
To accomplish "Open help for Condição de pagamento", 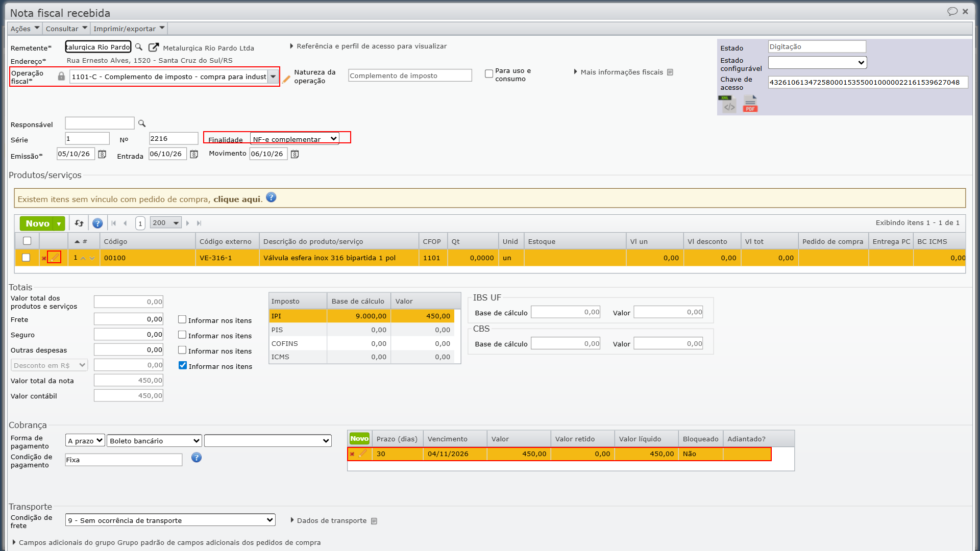I will [x=197, y=458].
